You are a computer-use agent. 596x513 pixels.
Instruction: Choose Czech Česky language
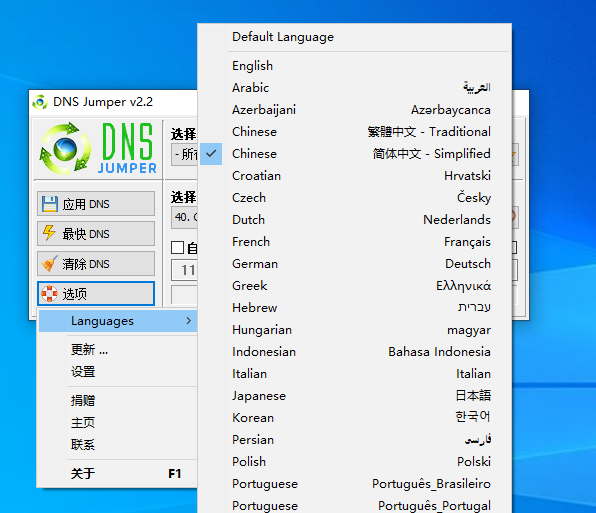[355, 198]
